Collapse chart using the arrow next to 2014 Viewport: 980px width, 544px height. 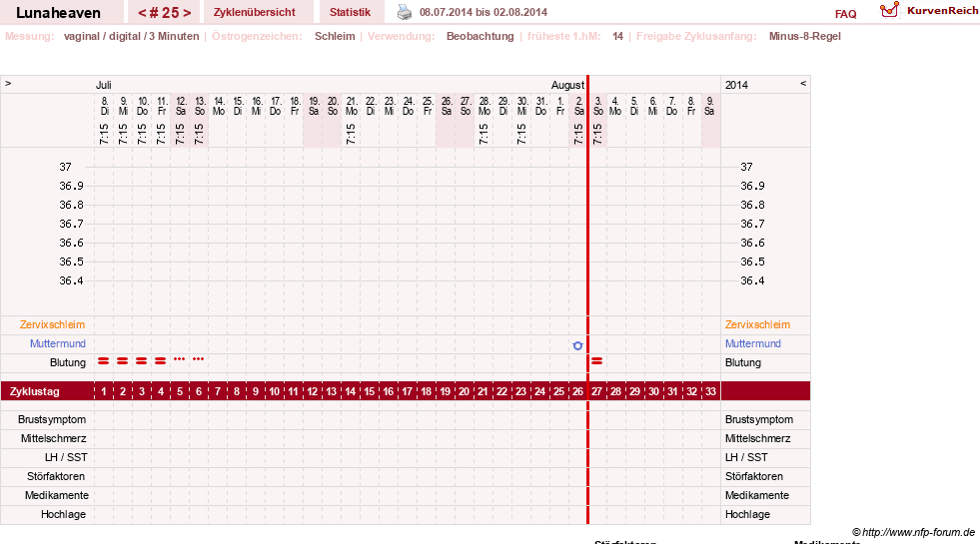[803, 83]
